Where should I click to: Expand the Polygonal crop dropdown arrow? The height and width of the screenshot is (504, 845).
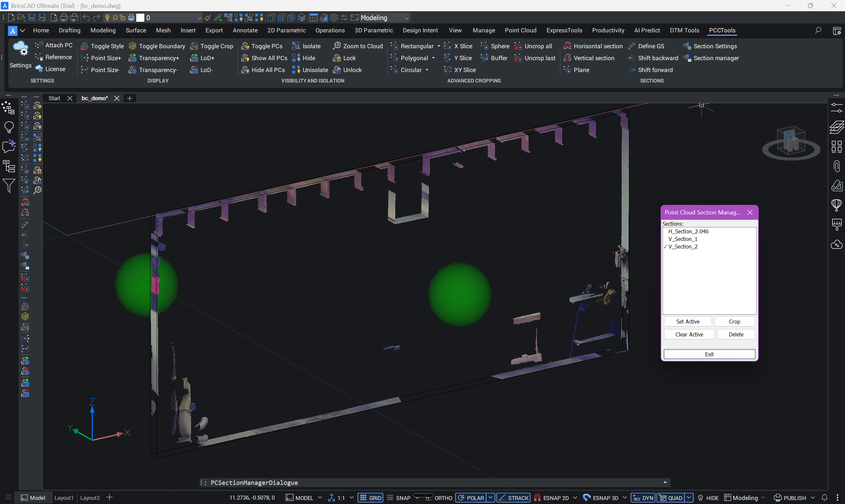(x=434, y=58)
